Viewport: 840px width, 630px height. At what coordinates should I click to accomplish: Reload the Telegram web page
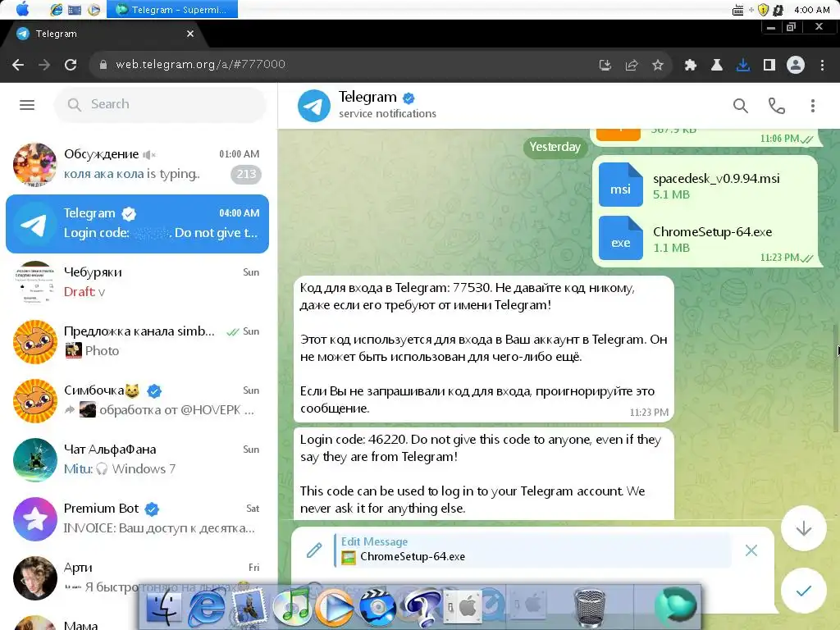71,65
